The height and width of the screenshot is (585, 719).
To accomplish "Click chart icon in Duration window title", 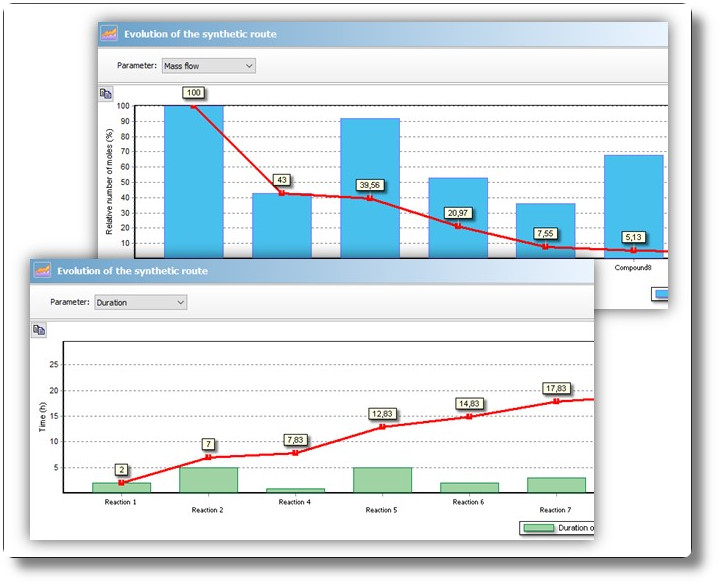I will pyautogui.click(x=42, y=270).
